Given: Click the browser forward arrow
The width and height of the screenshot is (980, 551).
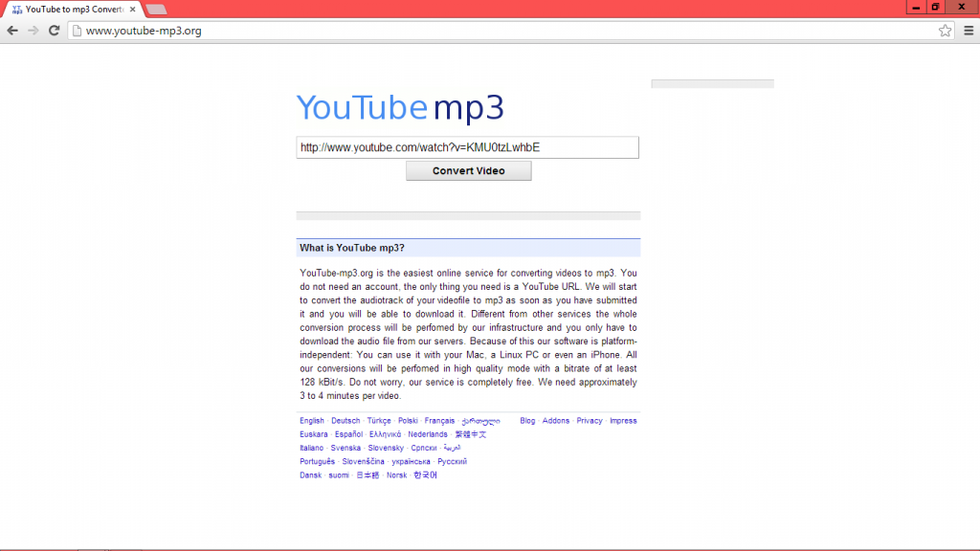Looking at the screenshot, I should tap(33, 31).
